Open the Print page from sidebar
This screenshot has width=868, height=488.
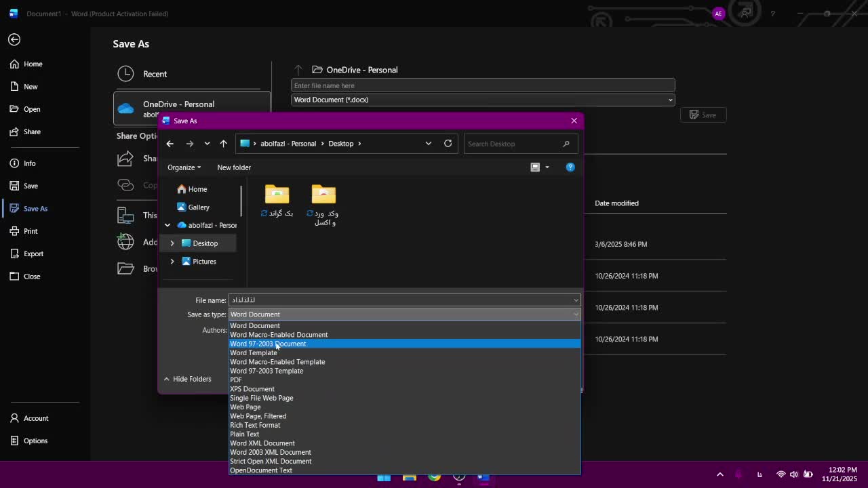coord(31,231)
